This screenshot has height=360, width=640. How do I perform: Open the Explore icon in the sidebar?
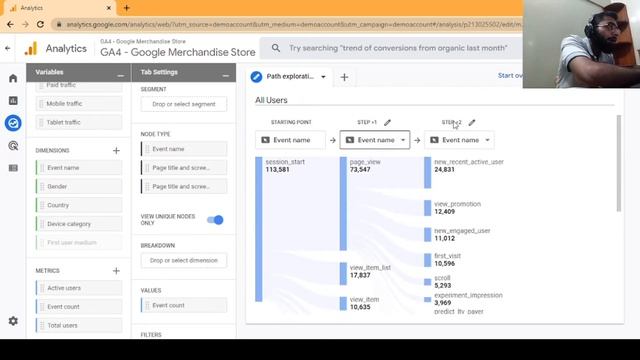coord(13,123)
